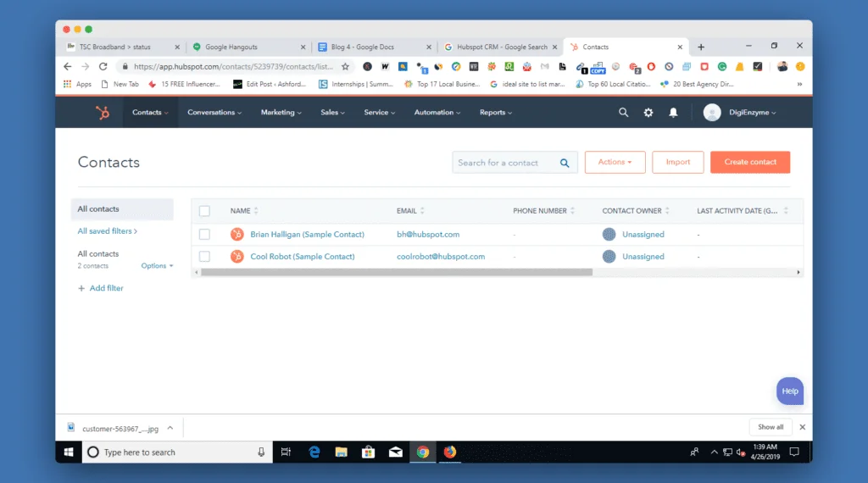
Task: Click the Cortana microphone icon
Action: (x=261, y=452)
